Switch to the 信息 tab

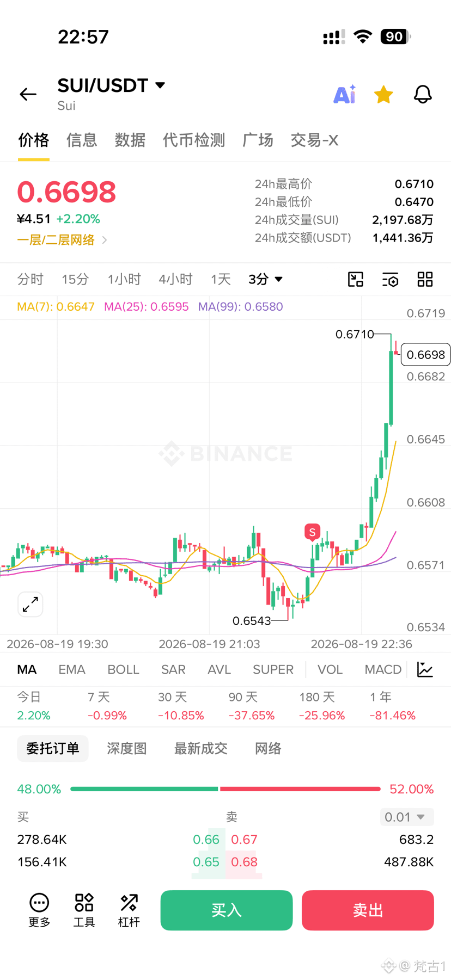pos(82,140)
